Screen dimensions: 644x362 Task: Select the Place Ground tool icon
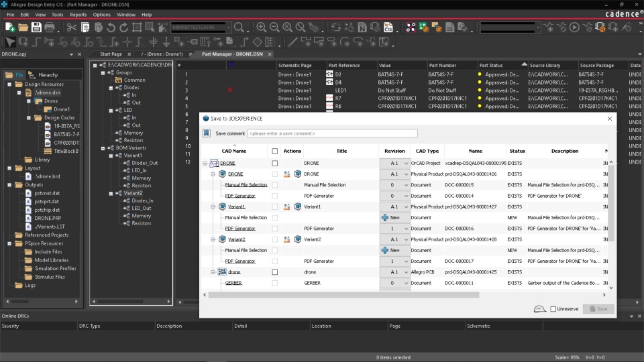click(x=166, y=42)
